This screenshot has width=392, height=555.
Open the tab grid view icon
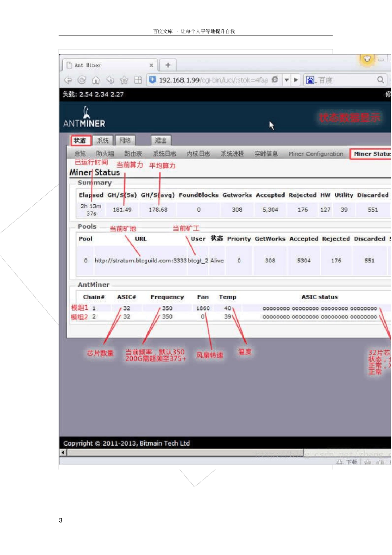(x=138, y=80)
